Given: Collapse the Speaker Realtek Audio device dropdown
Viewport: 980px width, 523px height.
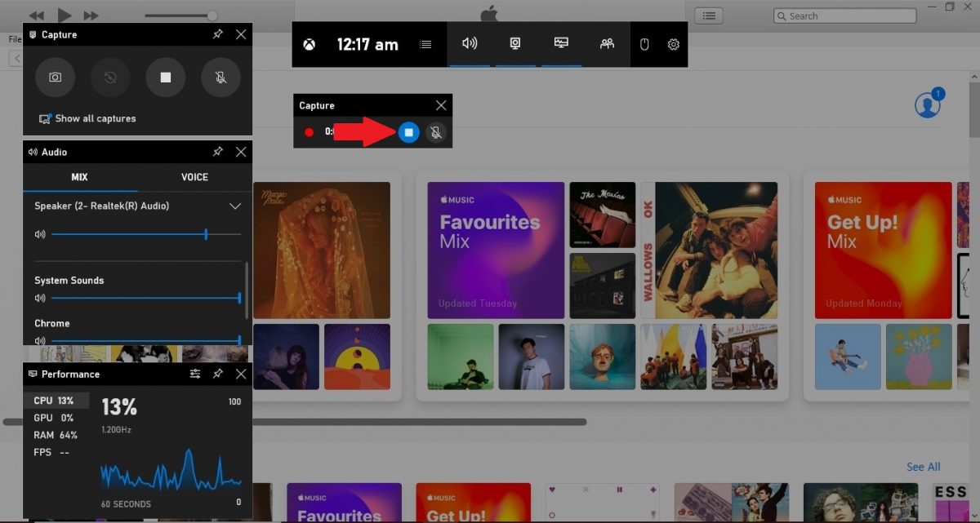Looking at the screenshot, I should pyautogui.click(x=235, y=206).
